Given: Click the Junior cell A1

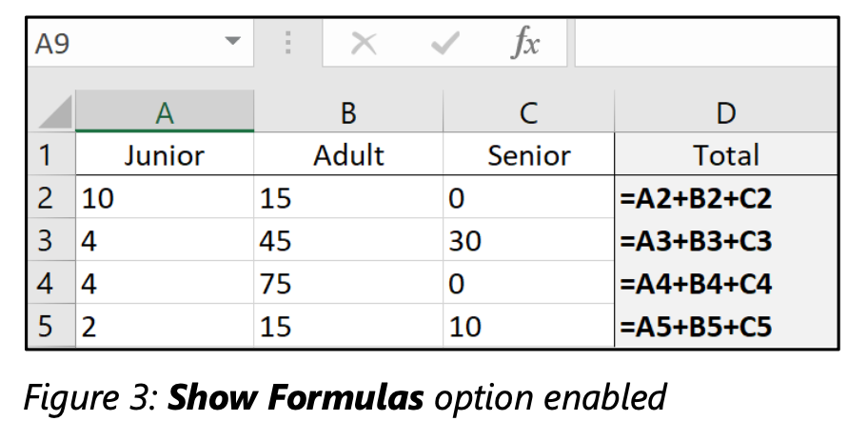Looking at the screenshot, I should [165, 155].
